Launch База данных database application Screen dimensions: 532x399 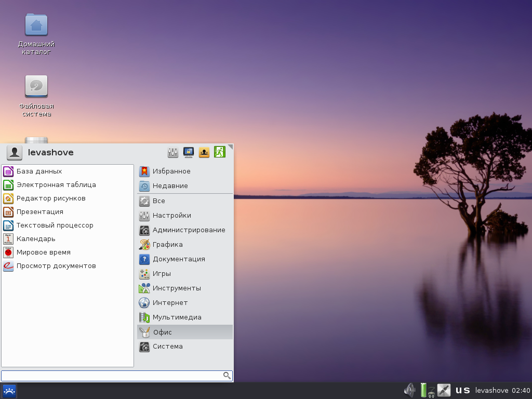(x=68, y=171)
